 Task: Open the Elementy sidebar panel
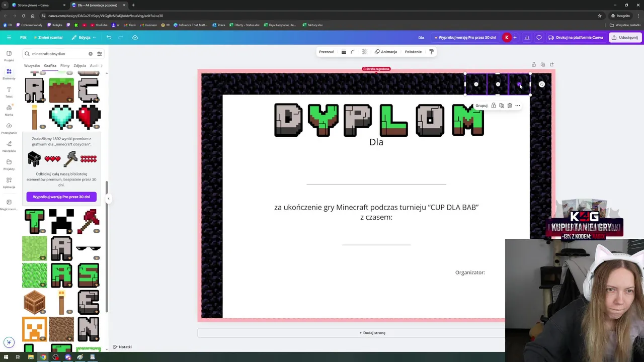point(9,74)
